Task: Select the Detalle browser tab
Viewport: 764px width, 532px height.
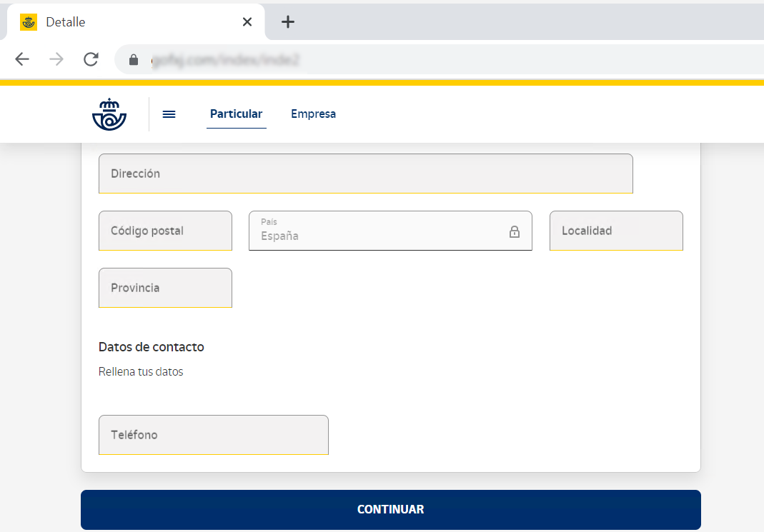Action: [129, 22]
